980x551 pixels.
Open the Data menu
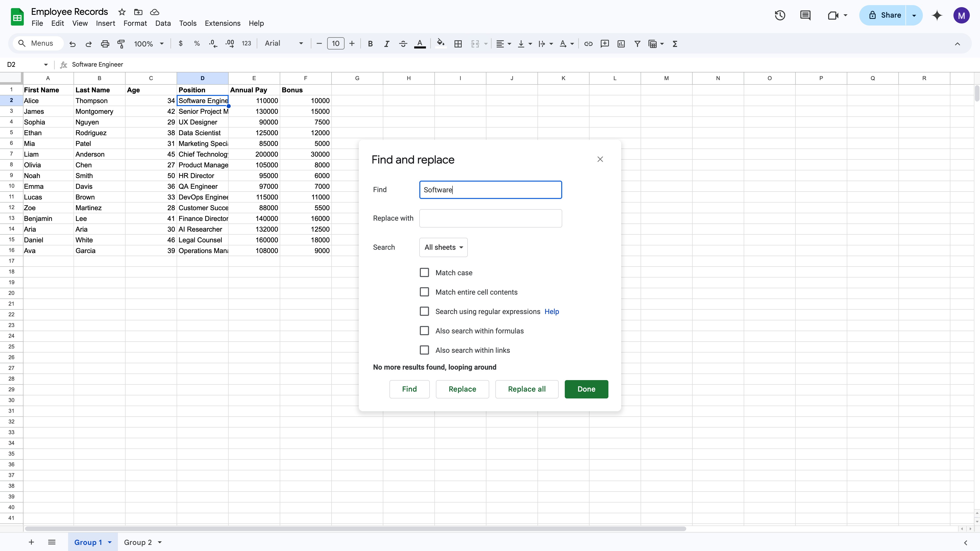click(x=163, y=23)
